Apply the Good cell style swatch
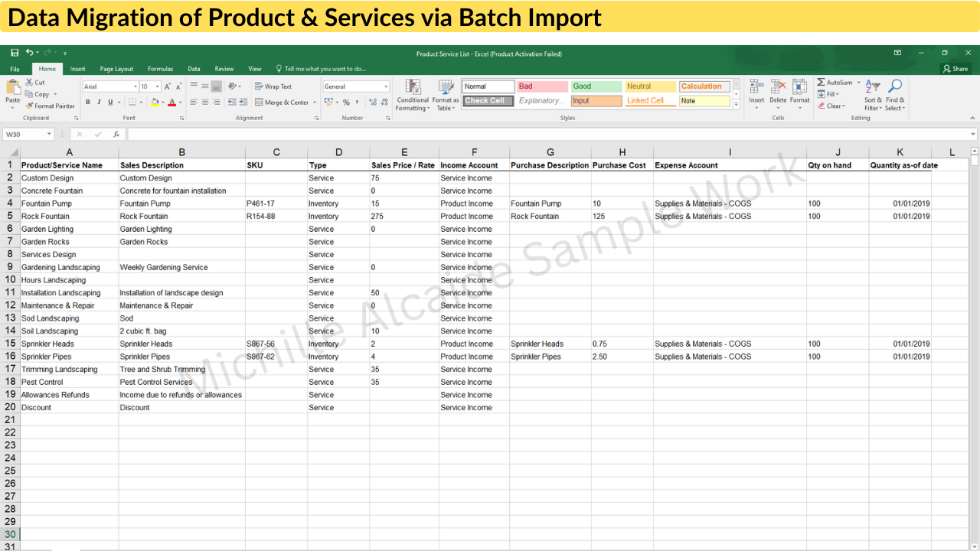 click(x=596, y=86)
